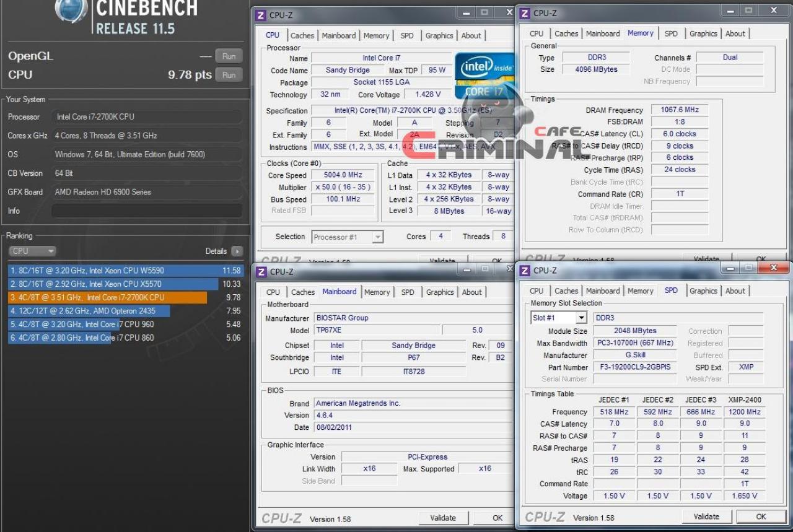
Task: Open the Slot #1 memory slot dropdown
Action: click(x=558, y=318)
